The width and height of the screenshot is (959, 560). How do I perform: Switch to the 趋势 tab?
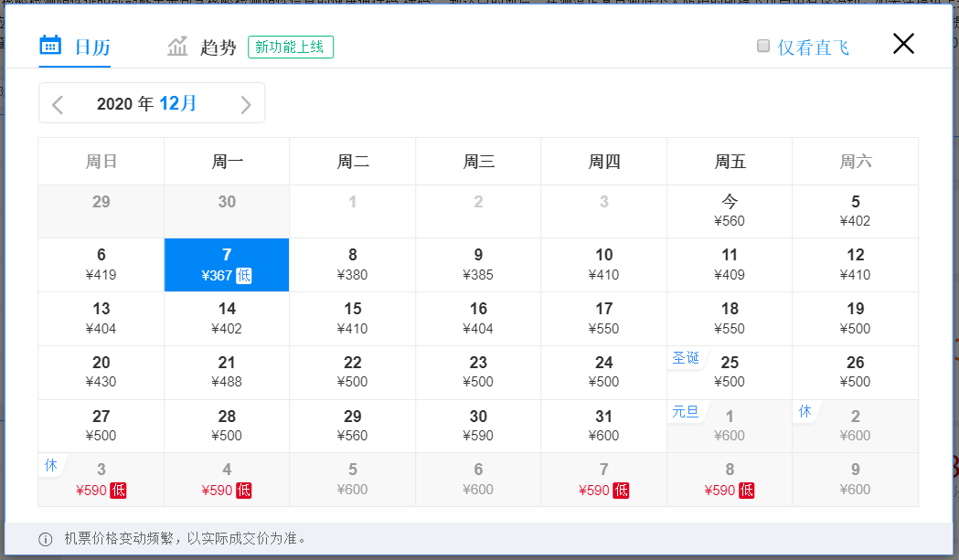tap(218, 48)
